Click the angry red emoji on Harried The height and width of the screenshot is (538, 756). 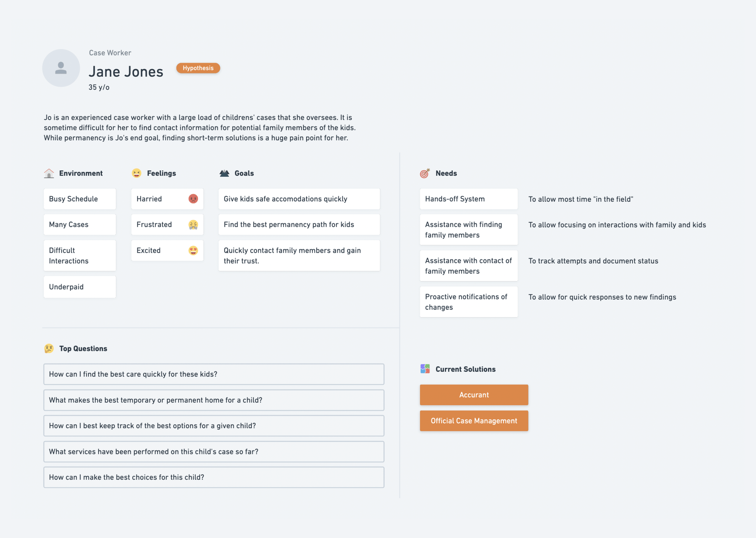tap(193, 199)
